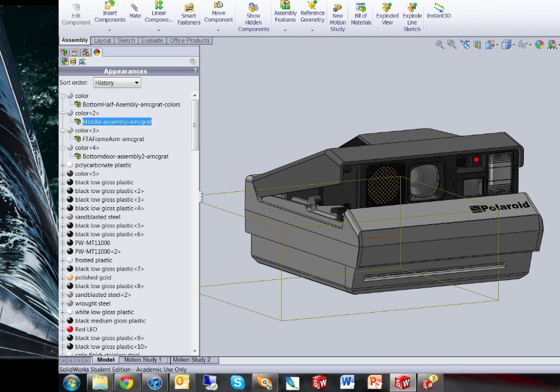Open Linear Component Pattern tool
The image size is (560, 392).
159,12
